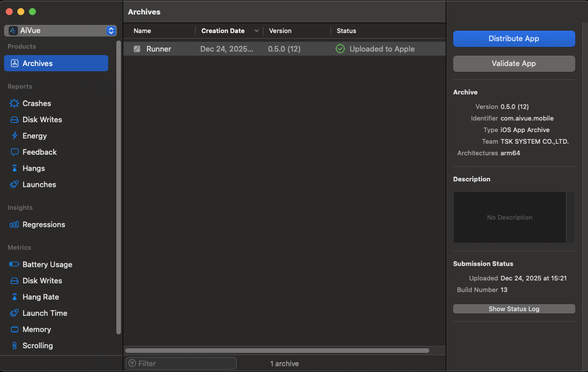Open the Hangs report
The image size is (588, 372).
tap(34, 168)
